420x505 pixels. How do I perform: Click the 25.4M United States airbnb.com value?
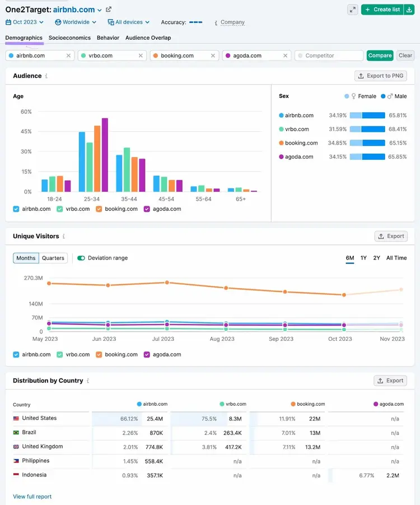point(155,419)
